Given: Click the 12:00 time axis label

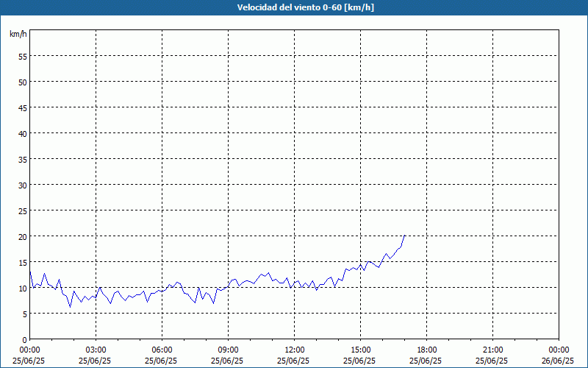Looking at the screenshot, I should [x=295, y=350].
